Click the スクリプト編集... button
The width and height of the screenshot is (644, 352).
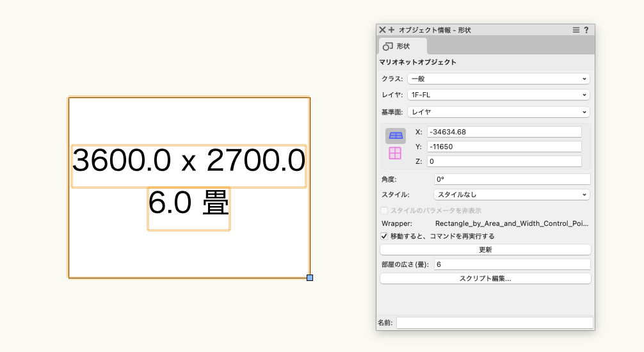pos(485,278)
